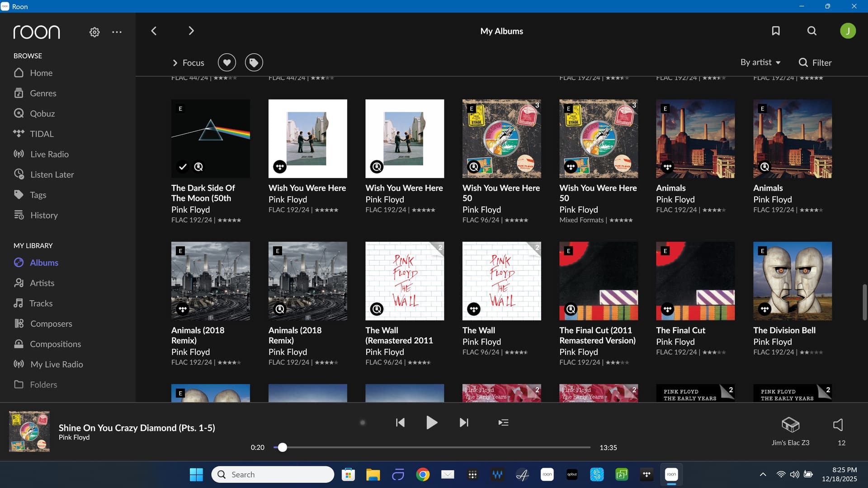Click the bookmark icon in header
Viewport: 868px width, 488px height.
tap(776, 31)
